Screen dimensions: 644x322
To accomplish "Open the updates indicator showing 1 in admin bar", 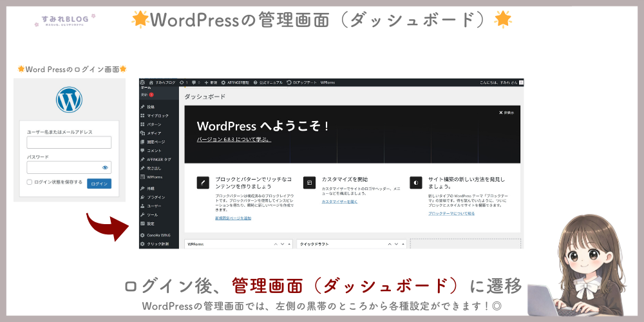I will 184,82.
